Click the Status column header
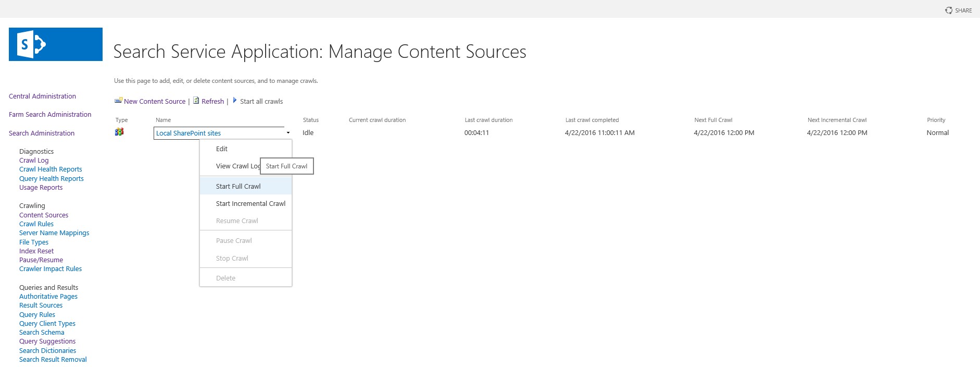Viewport: 980px width, 367px height. [x=311, y=120]
